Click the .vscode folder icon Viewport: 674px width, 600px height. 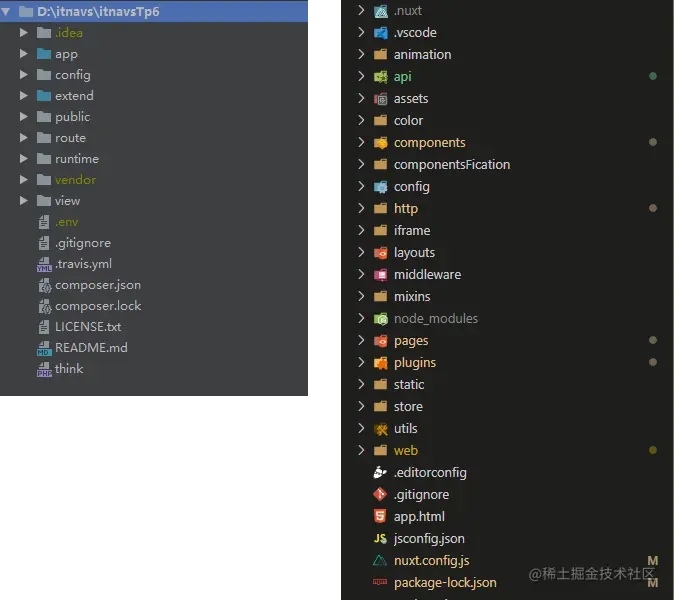click(x=381, y=33)
